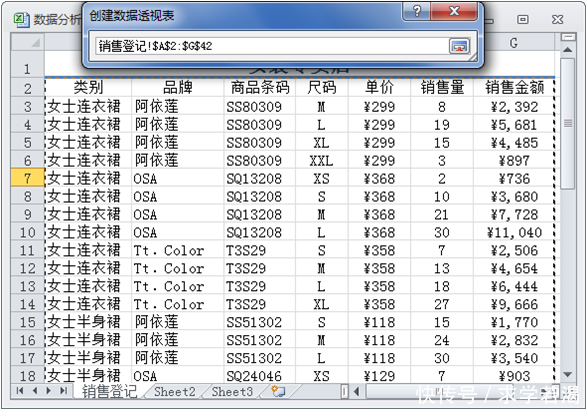Select row 18 header
Image resolution: width=587 pixels, height=410 pixels.
(28, 375)
